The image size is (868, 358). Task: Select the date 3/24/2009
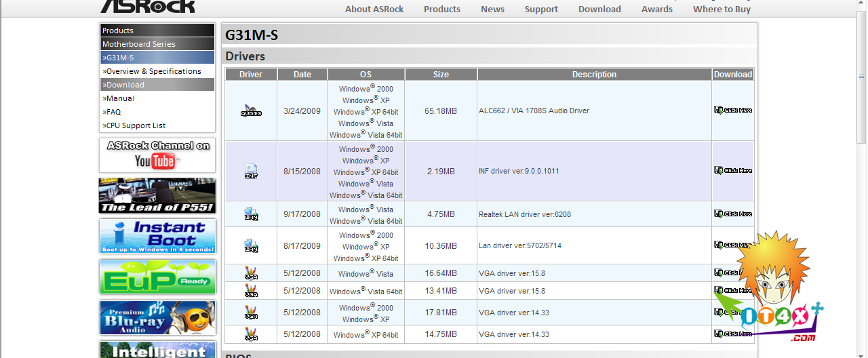click(x=302, y=111)
